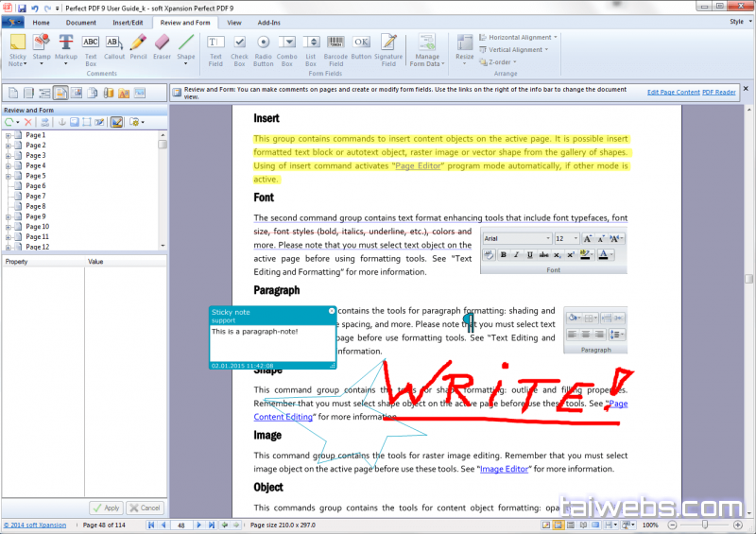Viewport: 756px width, 534px height.
Task: Pick the Pencil drawing tool
Action: [x=138, y=47]
